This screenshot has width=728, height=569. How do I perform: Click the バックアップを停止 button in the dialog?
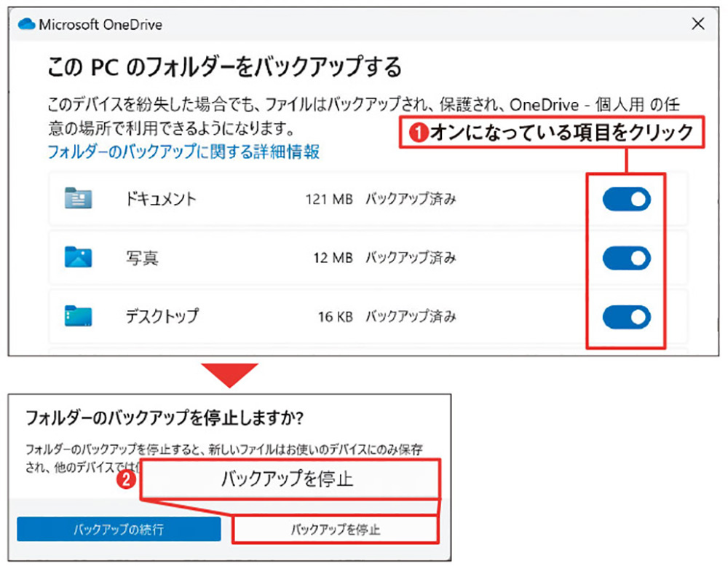point(335,529)
